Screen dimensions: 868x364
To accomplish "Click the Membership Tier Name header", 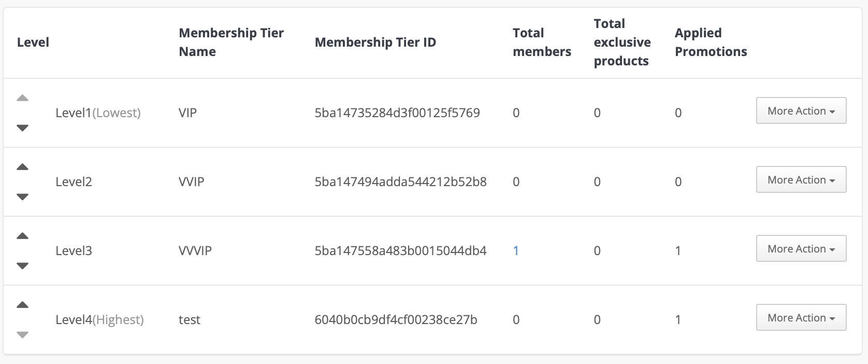I will coord(231,42).
